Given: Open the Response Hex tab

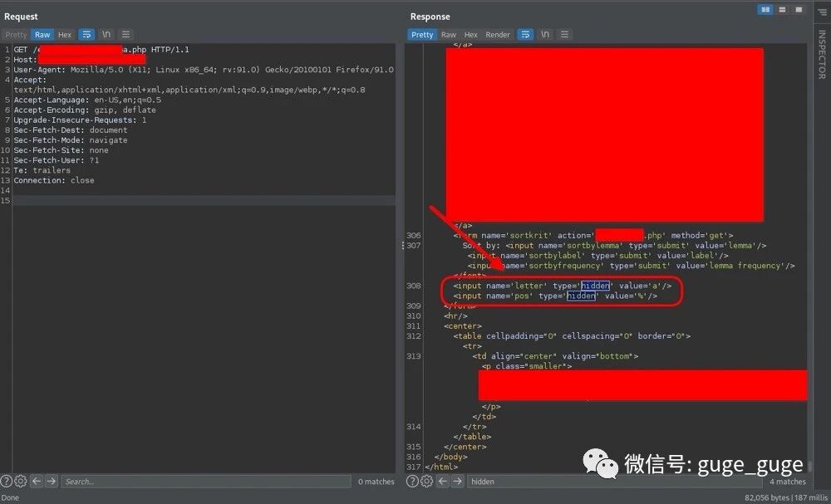Looking at the screenshot, I should coord(470,34).
